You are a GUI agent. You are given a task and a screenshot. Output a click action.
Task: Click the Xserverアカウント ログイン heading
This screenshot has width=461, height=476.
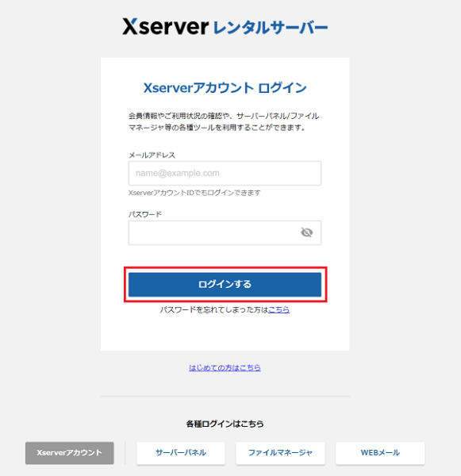225,88
